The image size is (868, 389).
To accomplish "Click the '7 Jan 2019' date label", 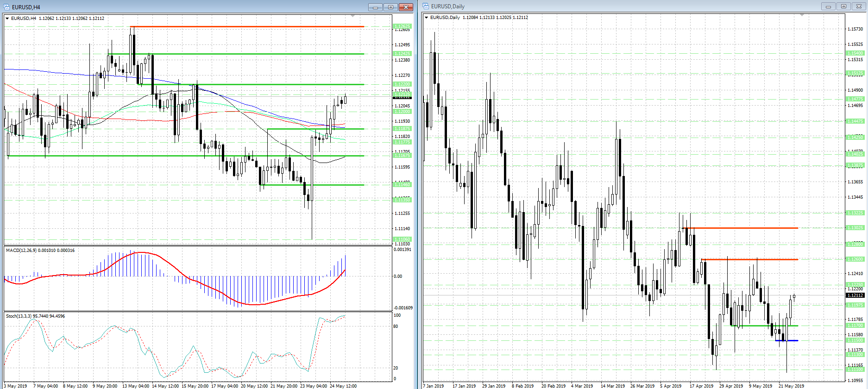I will [x=434, y=386].
